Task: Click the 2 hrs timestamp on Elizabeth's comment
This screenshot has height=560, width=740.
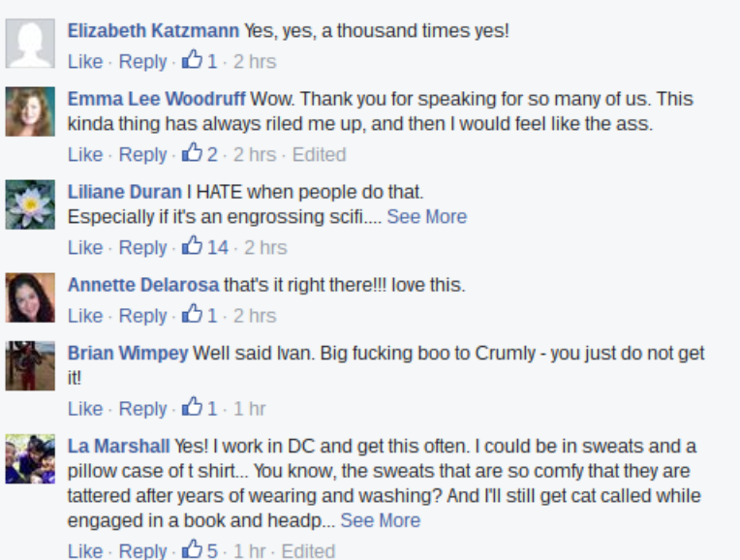Action: [x=255, y=61]
